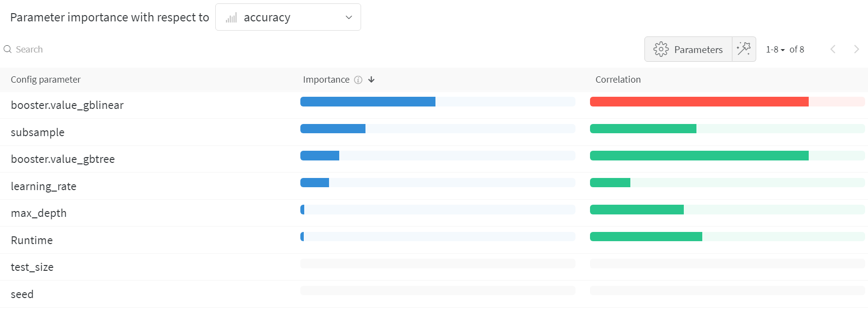Screen dimensions: 868x318
Task: Open the accuracy metric dropdown
Action: [288, 18]
